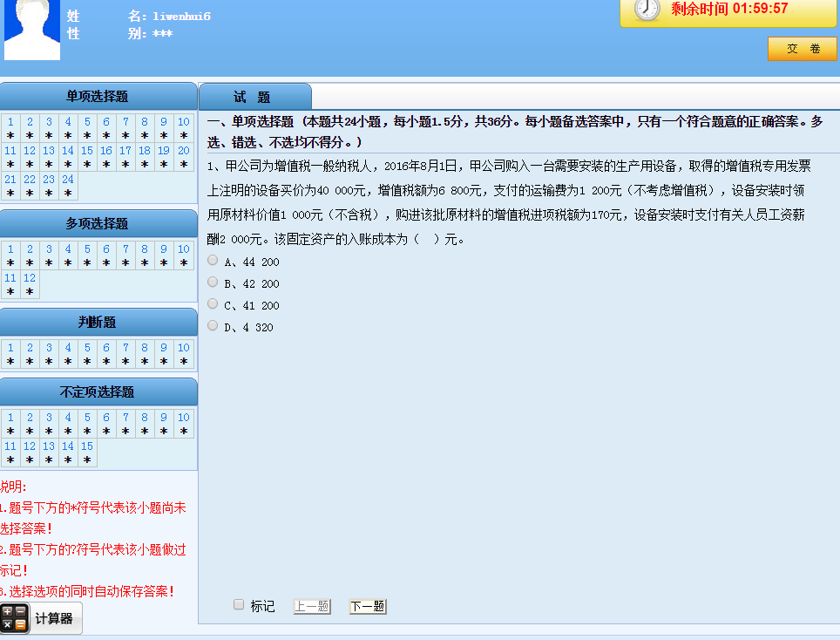Submit the exam with 交卷 button
This screenshot has height=640, width=840.
coord(802,49)
